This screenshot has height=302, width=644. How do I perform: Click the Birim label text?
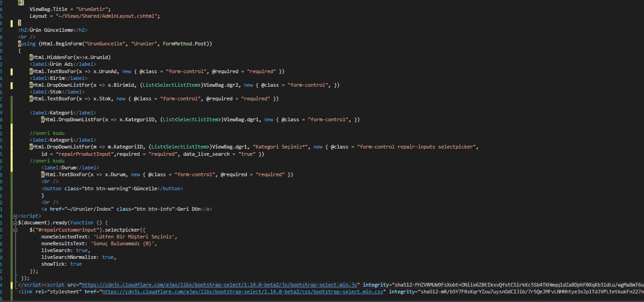pyautogui.click(x=57, y=78)
